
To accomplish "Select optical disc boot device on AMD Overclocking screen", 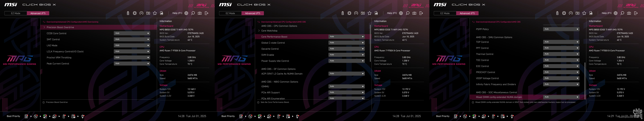I will coord(36,116).
